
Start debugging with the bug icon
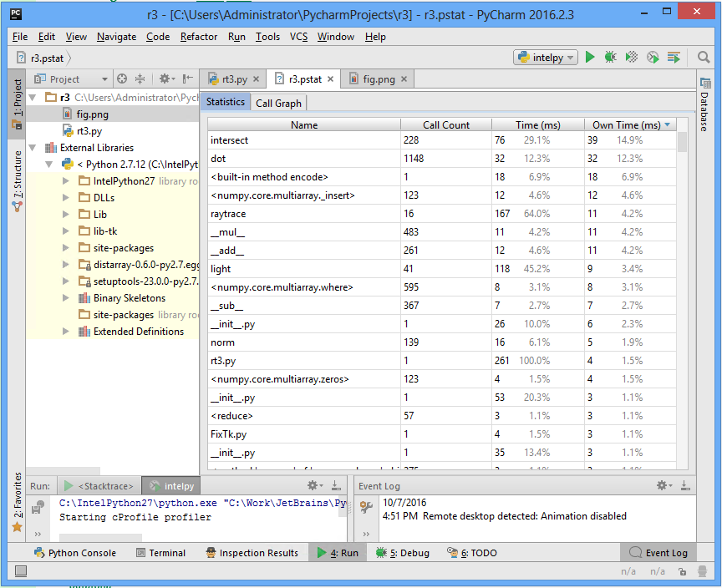click(x=611, y=57)
